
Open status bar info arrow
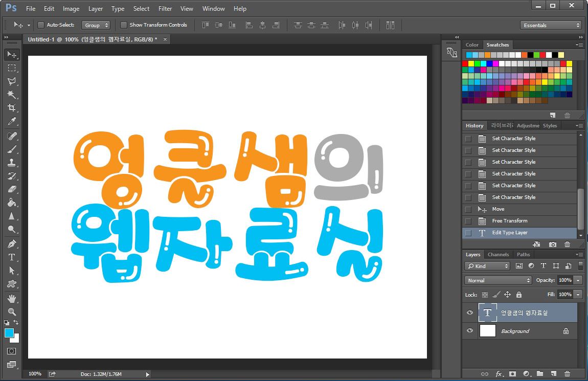point(147,374)
